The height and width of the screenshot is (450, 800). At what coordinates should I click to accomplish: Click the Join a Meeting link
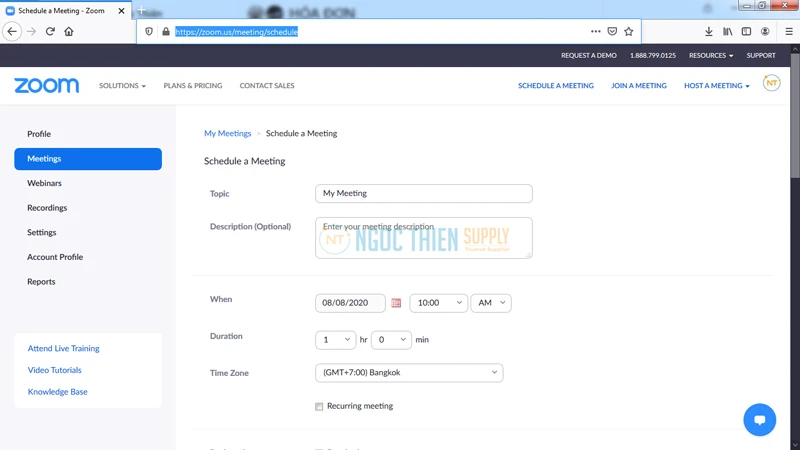coord(639,86)
